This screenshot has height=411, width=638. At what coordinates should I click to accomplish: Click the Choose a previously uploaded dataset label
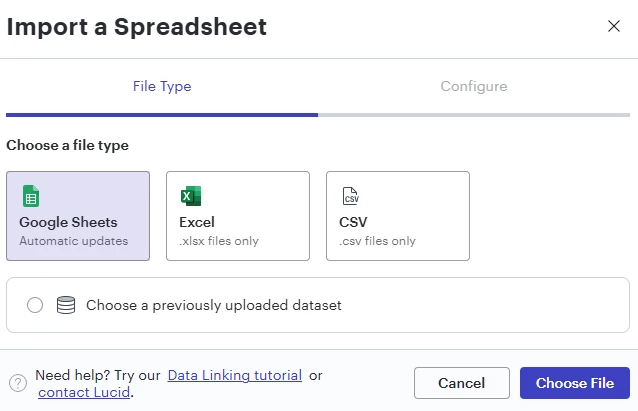214,305
